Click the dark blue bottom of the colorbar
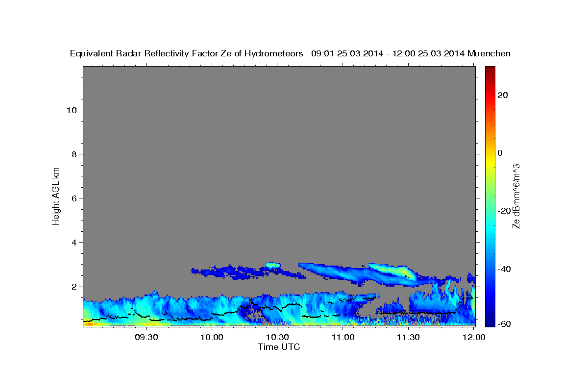This screenshot has width=588, height=392. (490, 322)
